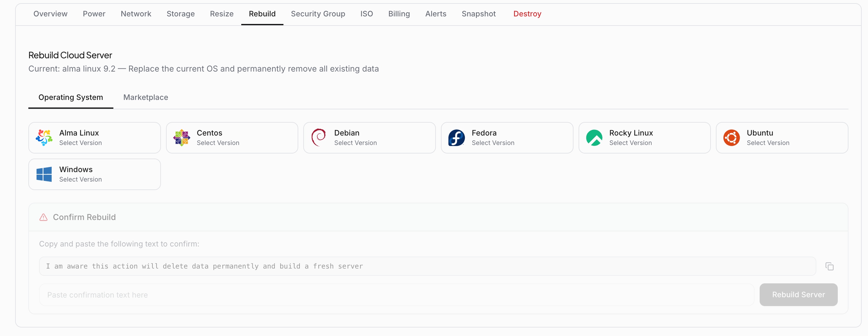
Task: Switch to the Marketplace sub-tab
Action: tap(146, 97)
